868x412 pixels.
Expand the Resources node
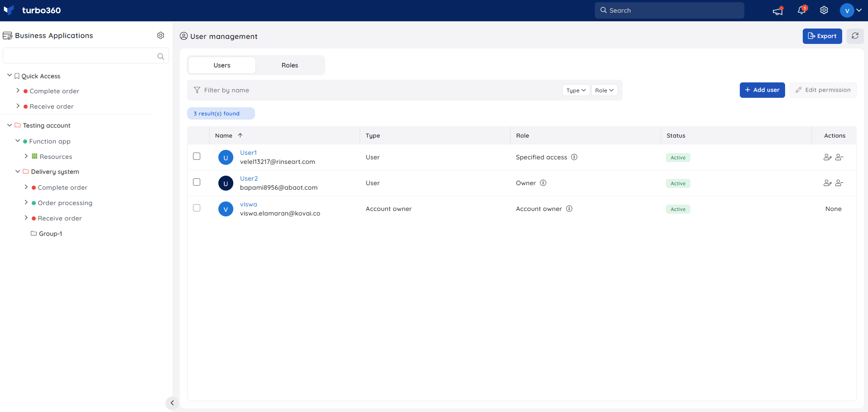[x=26, y=156]
